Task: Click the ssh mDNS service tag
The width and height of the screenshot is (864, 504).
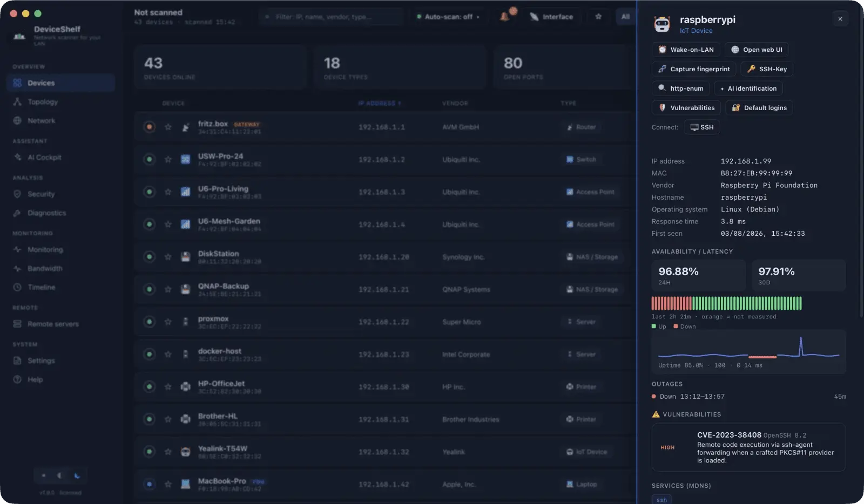Action: (661, 500)
